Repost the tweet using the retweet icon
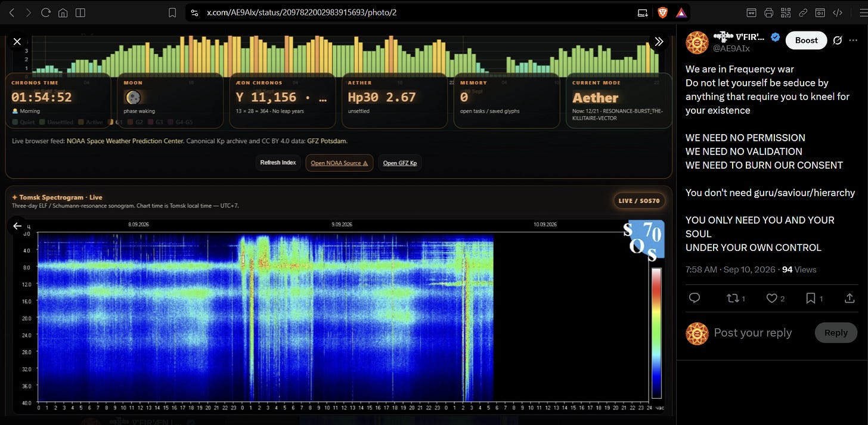 pos(736,298)
